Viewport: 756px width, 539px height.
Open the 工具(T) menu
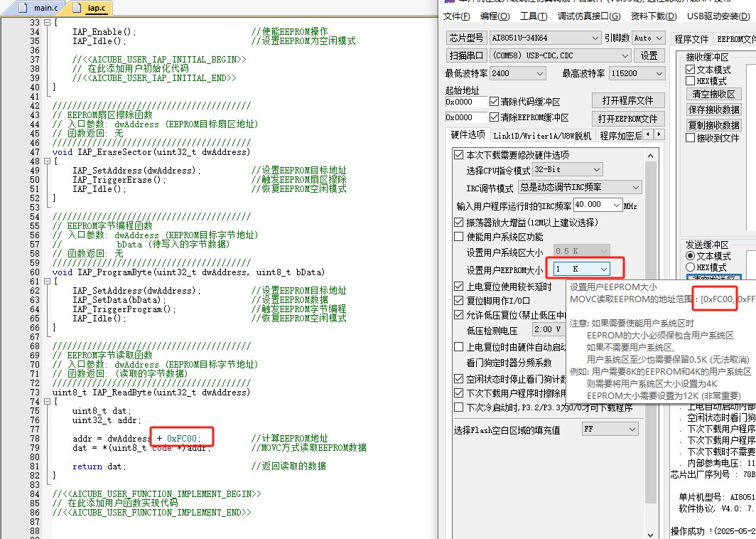[x=533, y=16]
